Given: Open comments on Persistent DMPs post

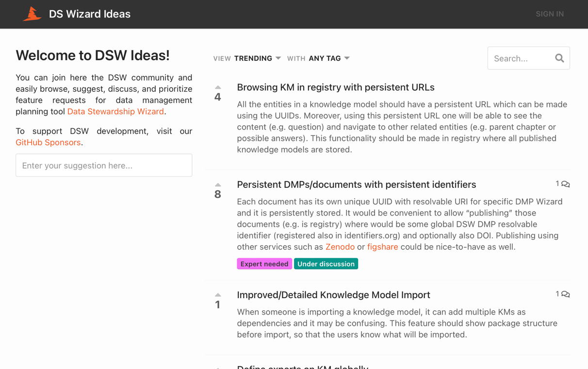Looking at the screenshot, I should (563, 184).
